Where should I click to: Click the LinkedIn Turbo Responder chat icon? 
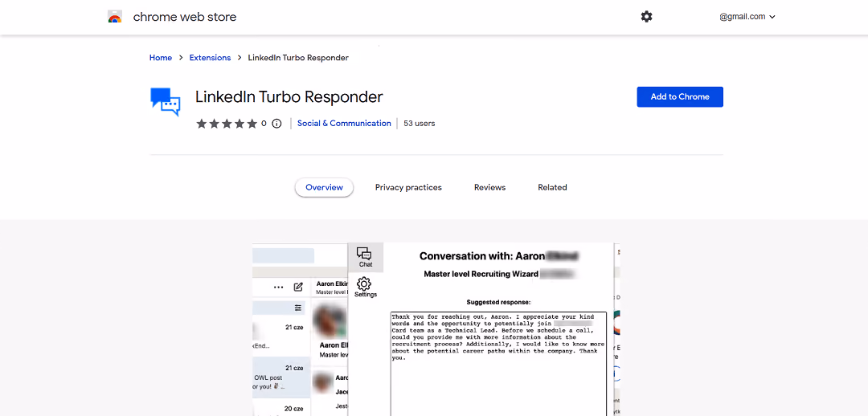click(x=166, y=102)
